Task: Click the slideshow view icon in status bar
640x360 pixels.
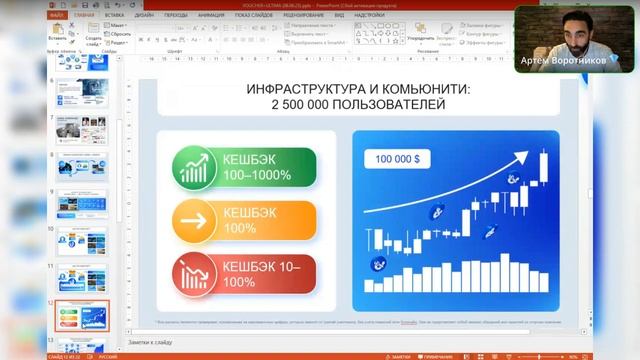Action: 509,357
